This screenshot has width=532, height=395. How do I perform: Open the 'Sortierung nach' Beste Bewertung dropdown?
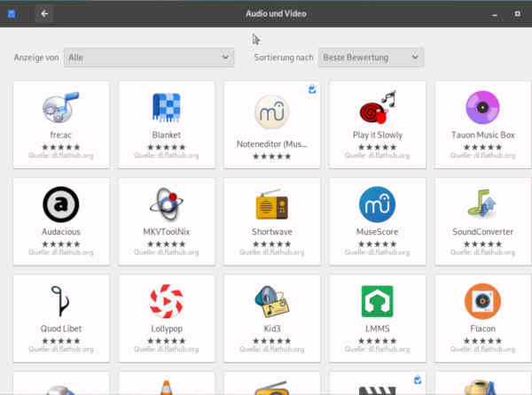371,58
